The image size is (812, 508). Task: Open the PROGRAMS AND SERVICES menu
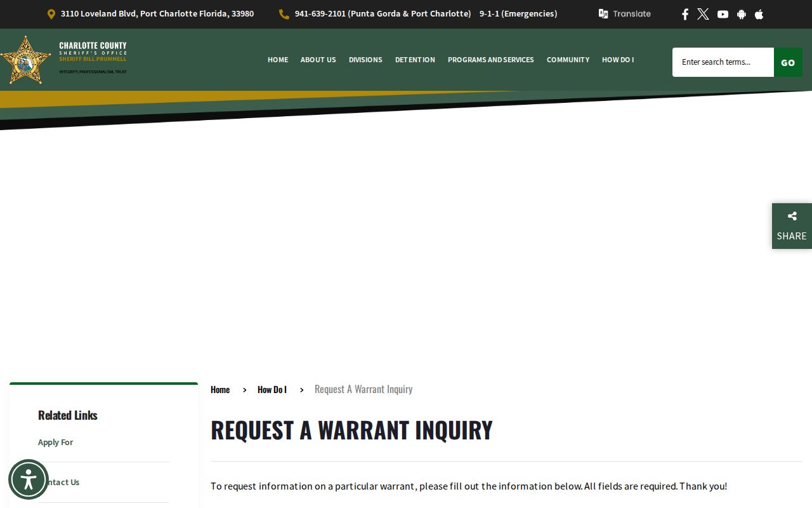tap(491, 60)
